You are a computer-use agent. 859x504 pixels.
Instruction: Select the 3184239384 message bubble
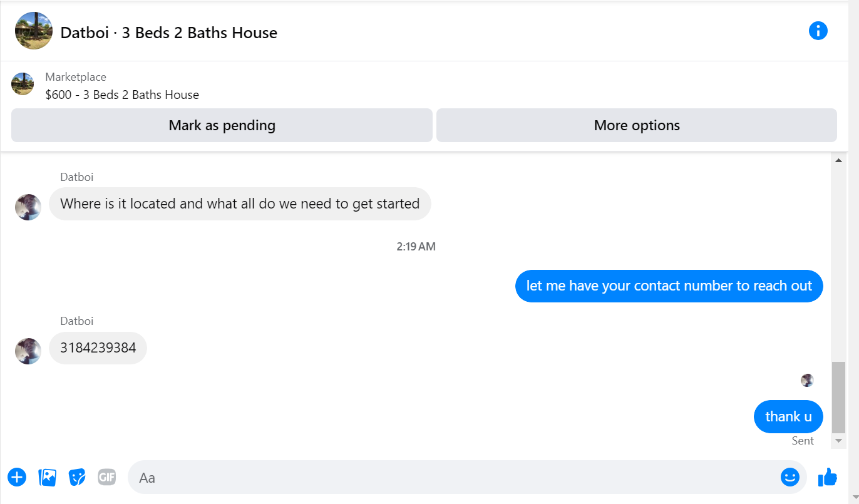[x=98, y=347]
